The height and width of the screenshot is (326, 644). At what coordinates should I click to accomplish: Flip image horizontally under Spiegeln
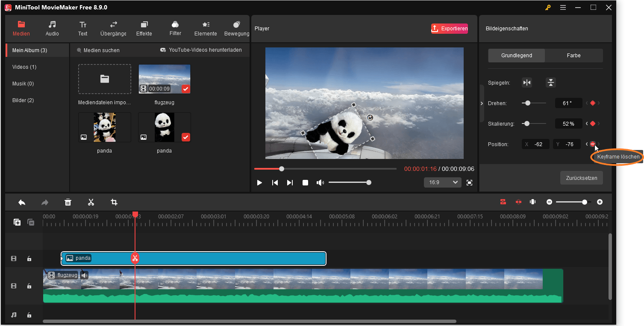[527, 82]
